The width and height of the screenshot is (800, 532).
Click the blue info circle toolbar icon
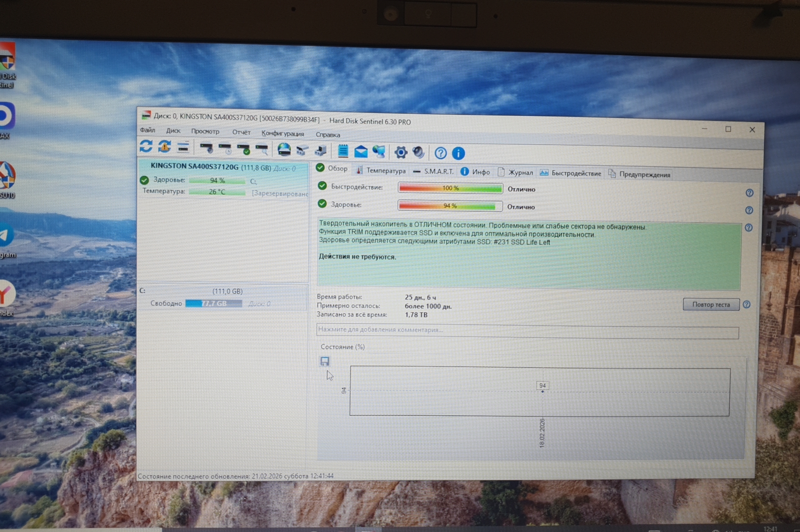458,153
